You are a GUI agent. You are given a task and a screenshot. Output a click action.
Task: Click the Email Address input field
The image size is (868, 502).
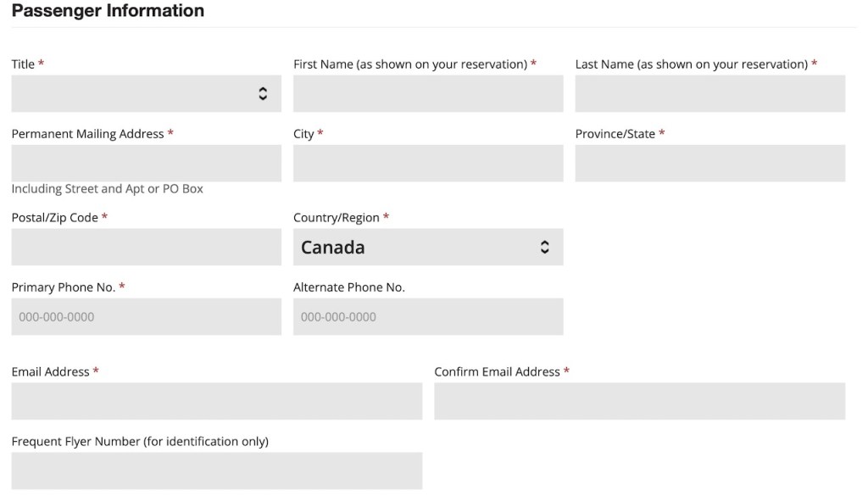tap(216, 401)
